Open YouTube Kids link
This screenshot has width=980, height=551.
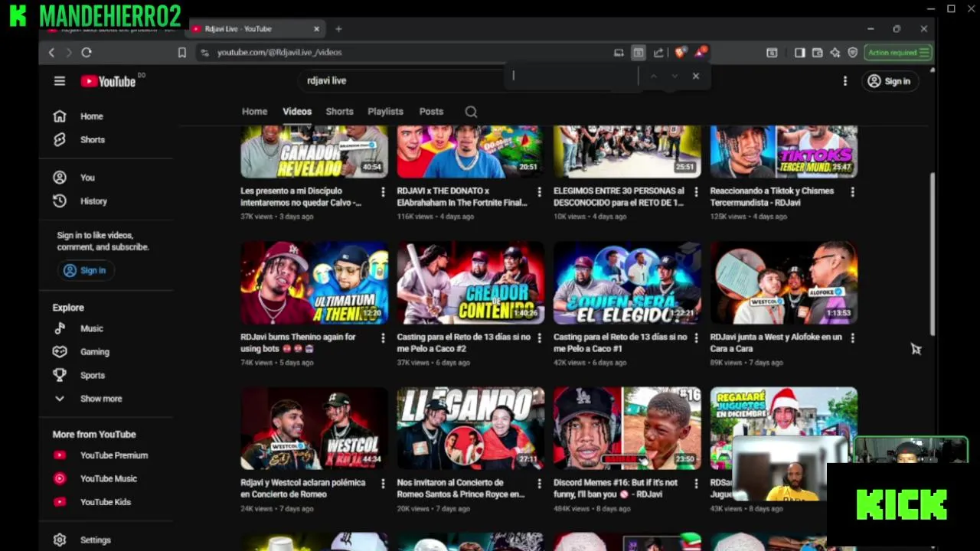click(x=105, y=502)
